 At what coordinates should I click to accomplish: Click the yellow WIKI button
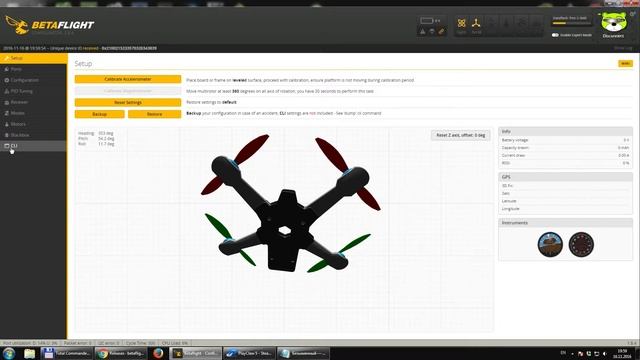pos(625,64)
